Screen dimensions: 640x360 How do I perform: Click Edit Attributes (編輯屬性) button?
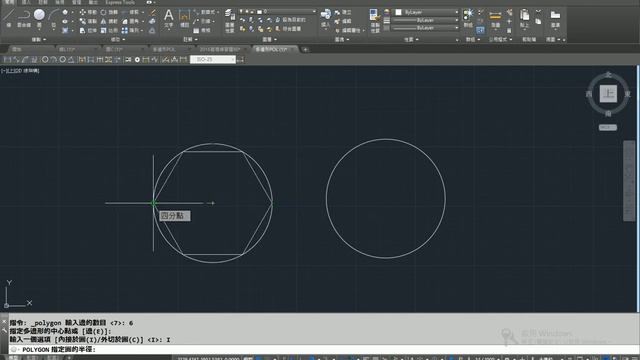pos(347,30)
